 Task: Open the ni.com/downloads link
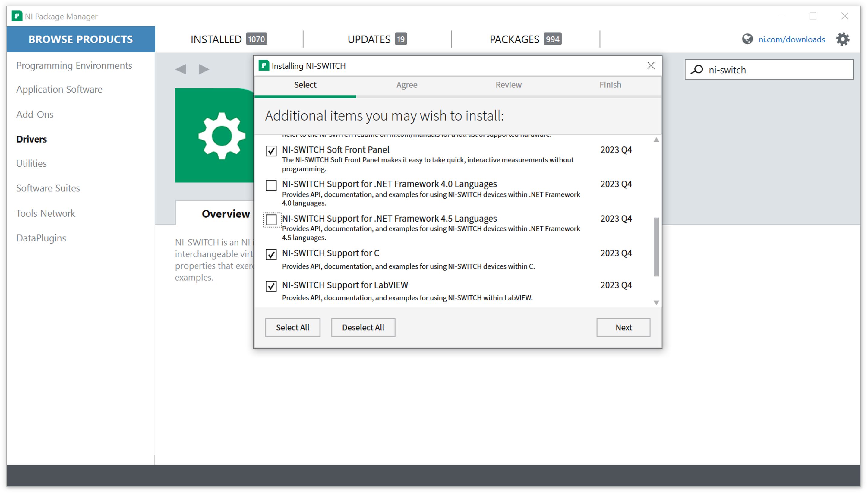[x=791, y=39]
